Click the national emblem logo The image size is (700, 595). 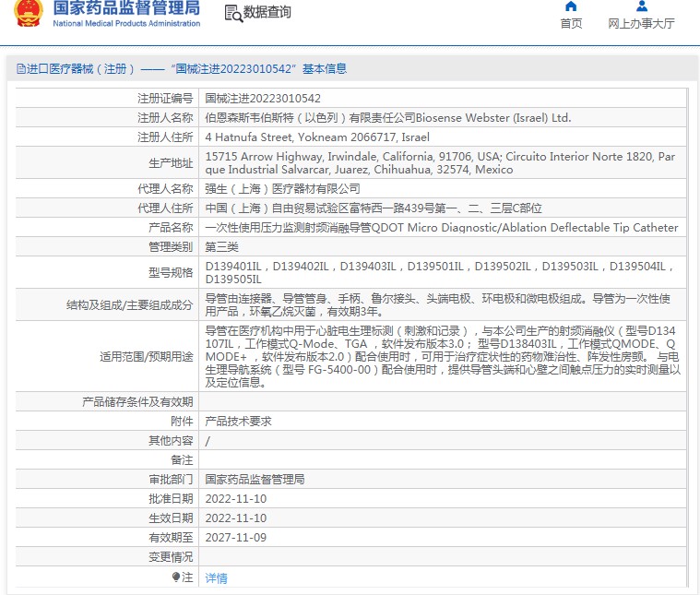pos(28,13)
